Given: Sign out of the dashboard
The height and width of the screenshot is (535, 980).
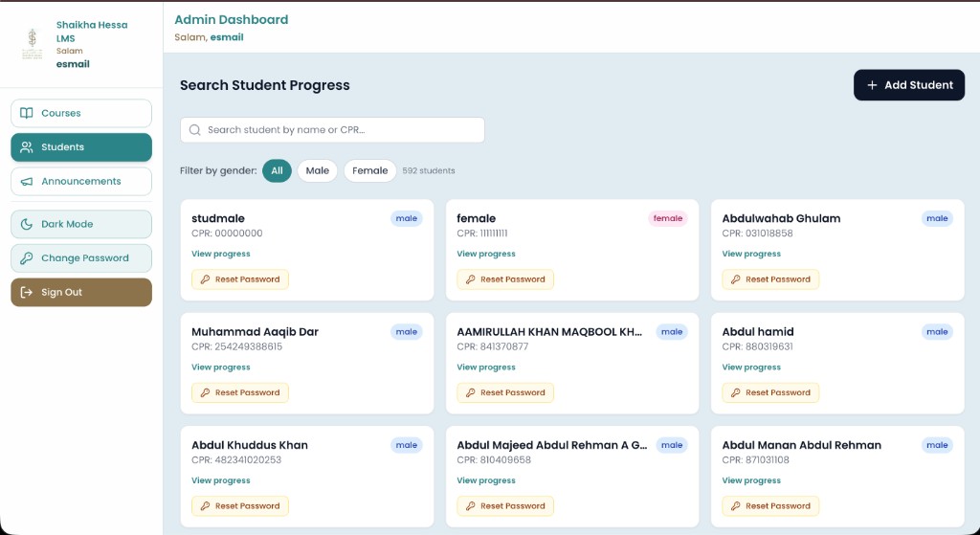Looking at the screenshot, I should click(81, 293).
